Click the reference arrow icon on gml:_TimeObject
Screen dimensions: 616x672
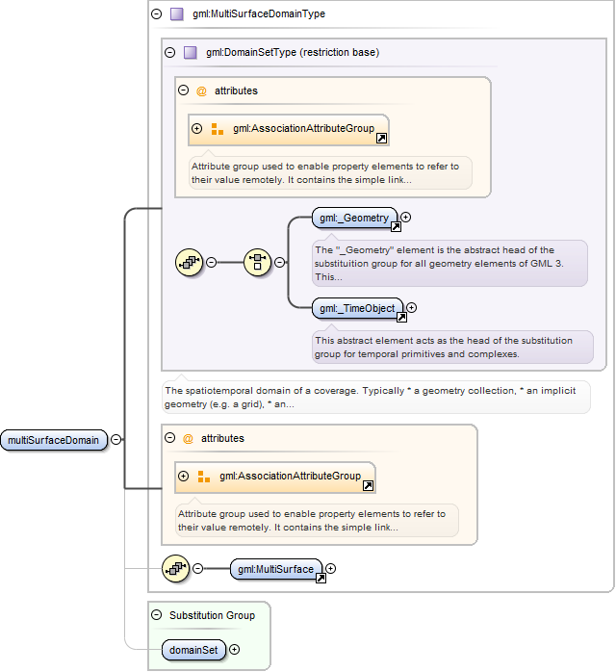[401, 317]
